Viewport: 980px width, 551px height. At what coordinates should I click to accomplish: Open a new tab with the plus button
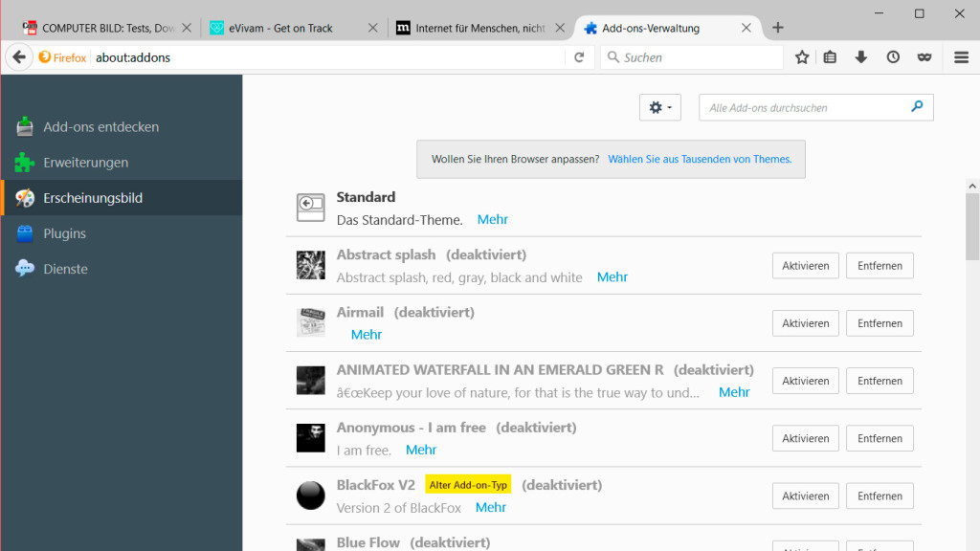click(x=777, y=28)
